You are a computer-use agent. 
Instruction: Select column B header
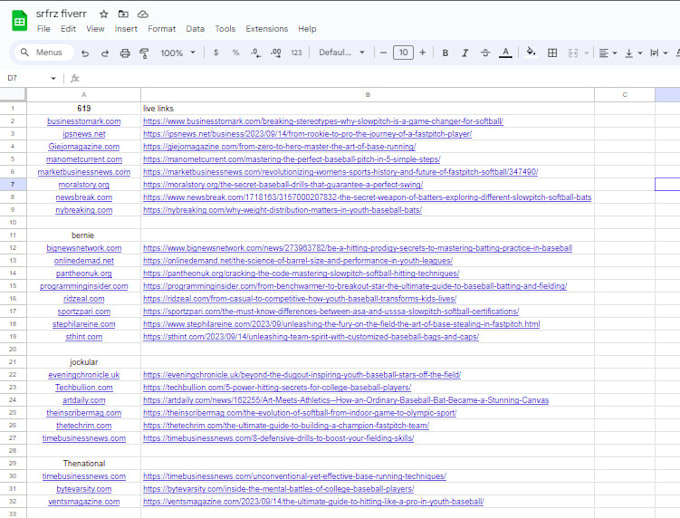367,95
